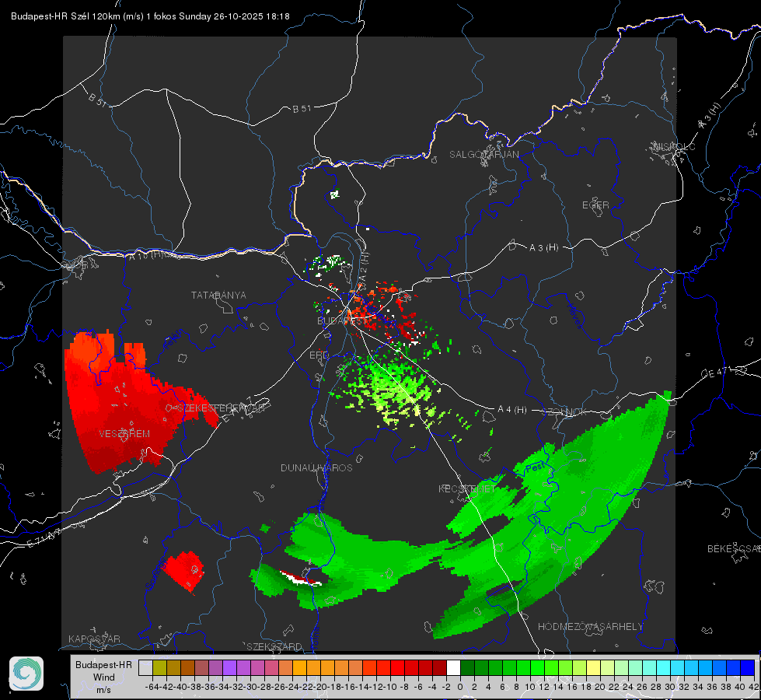Click the KECSKEMET city label
Image resolution: width=761 pixels, height=700 pixels.
pyautogui.click(x=467, y=488)
